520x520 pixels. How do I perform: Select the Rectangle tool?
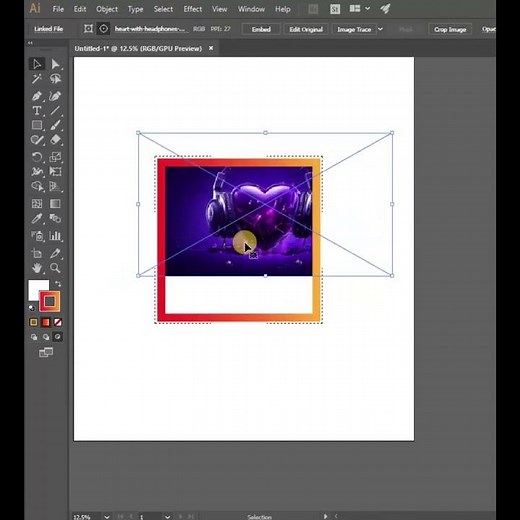(x=37, y=125)
